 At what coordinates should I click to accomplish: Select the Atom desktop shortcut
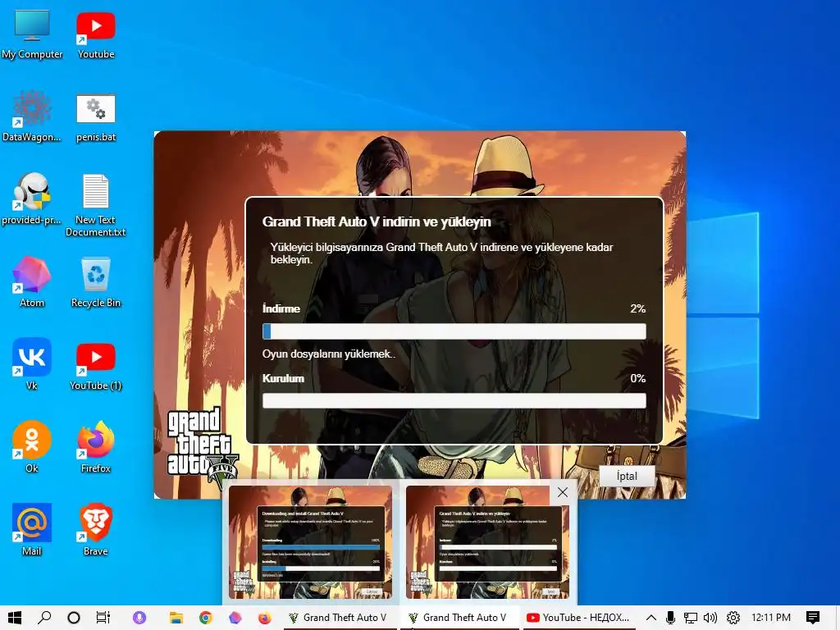pos(32,282)
